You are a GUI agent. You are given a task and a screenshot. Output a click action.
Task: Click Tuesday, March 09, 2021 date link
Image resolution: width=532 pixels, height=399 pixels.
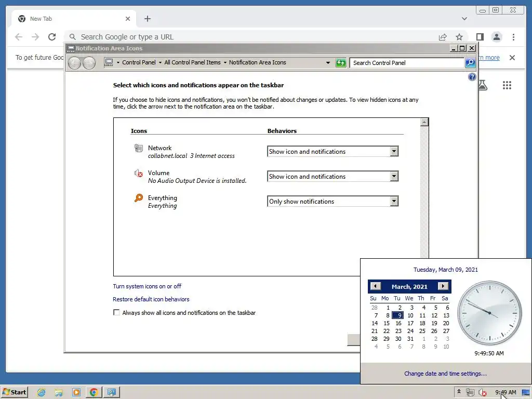point(445,270)
